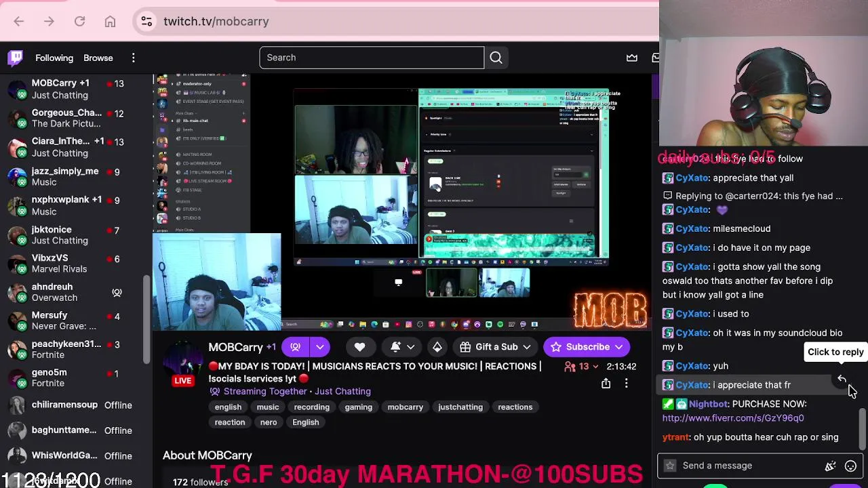Screen dimensions: 868x488
Task: Select the reactions tag
Action: [x=515, y=407]
